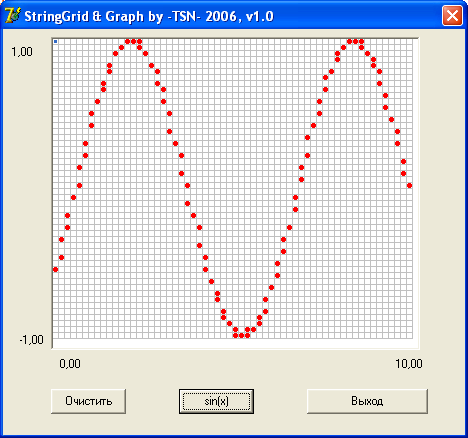Plot the graph with the sin(x) button
Image resolution: width=468 pixels, height=438 pixels.
pos(216,401)
